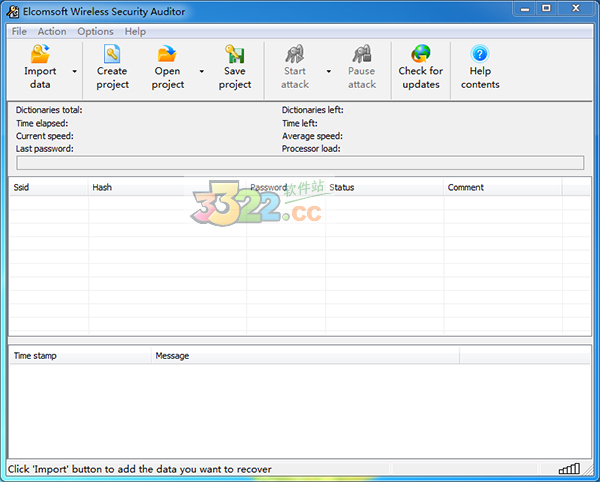
Task: Click the Time stamp log column header
Action: point(79,355)
